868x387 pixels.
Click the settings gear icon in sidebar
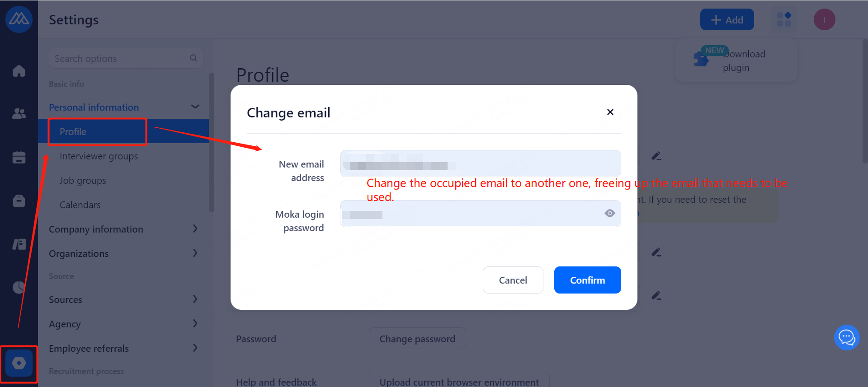(x=19, y=363)
